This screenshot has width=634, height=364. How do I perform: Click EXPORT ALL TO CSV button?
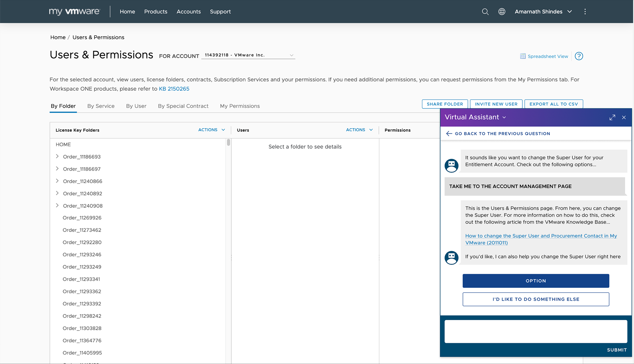click(x=553, y=104)
